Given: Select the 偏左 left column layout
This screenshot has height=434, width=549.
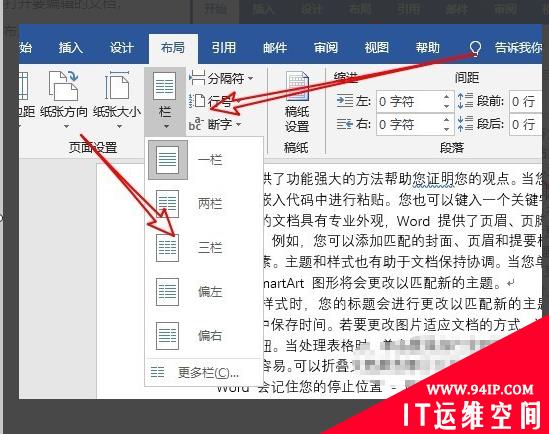Looking at the screenshot, I should coord(204,291).
